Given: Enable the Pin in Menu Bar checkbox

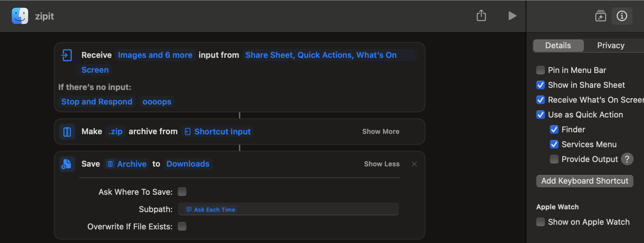Looking at the screenshot, I should click(541, 70).
